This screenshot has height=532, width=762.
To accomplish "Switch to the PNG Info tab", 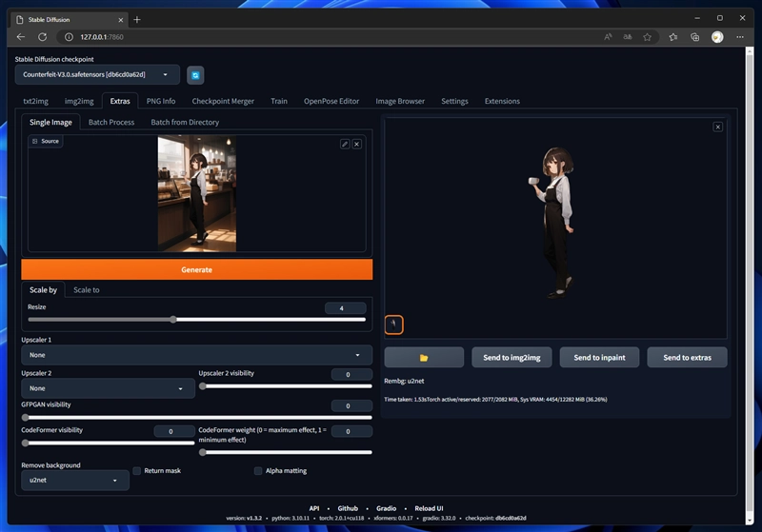I will [161, 101].
